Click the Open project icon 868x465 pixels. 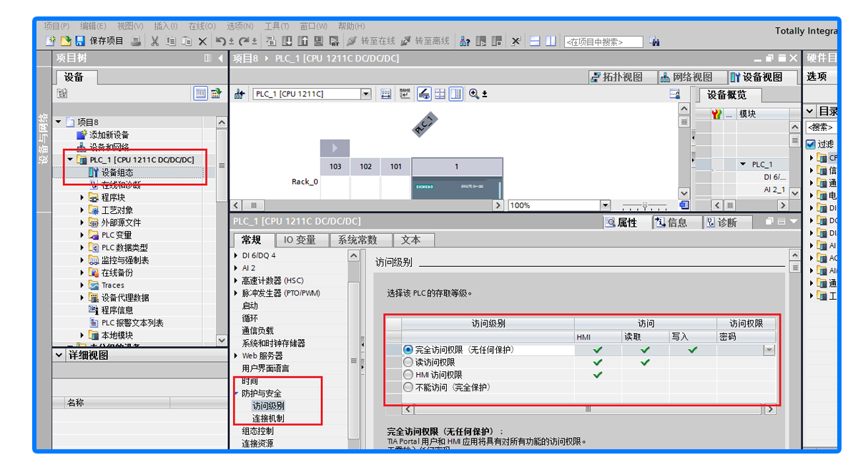[x=65, y=41]
